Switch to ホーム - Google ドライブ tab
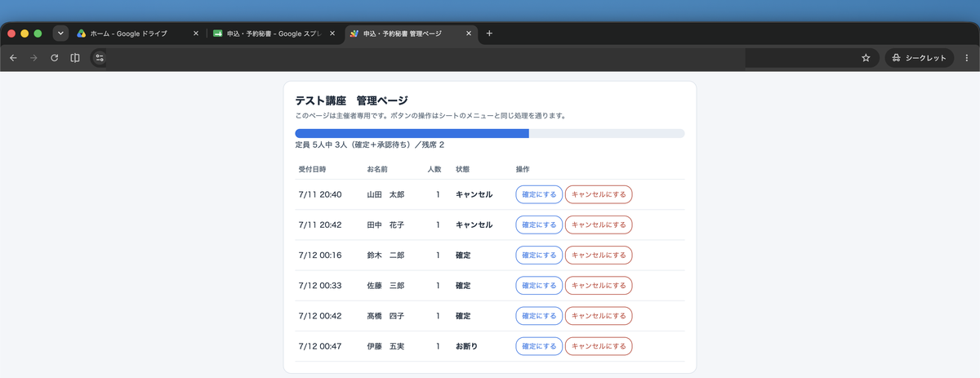Viewport: 980px width, 378px height. click(137, 33)
